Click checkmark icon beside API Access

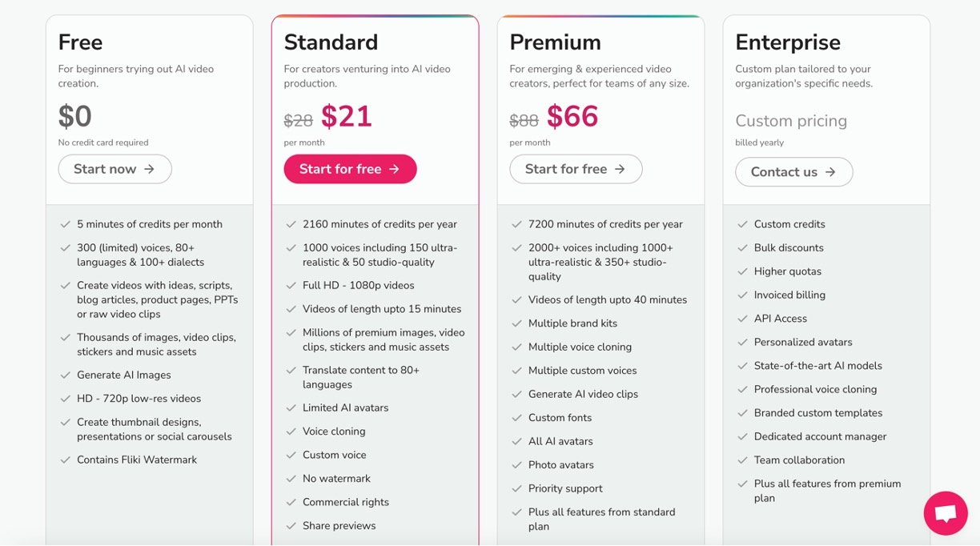741,319
